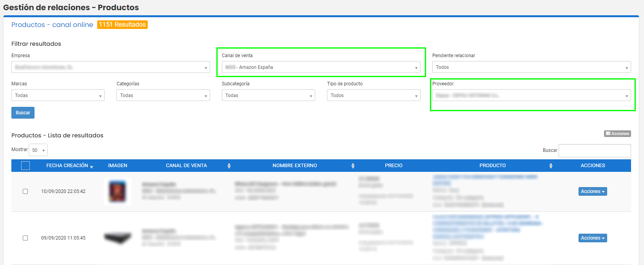Screen dimensions: 644x265
Task: Open the gray Acciones badge above table
Action: [x=617, y=133]
